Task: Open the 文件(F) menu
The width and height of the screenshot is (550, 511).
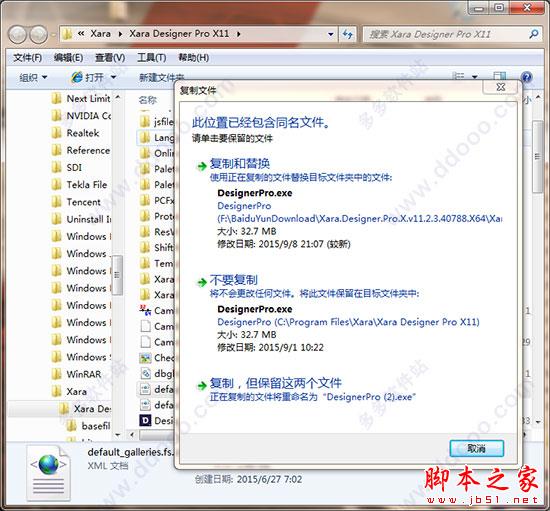Action: coord(27,58)
